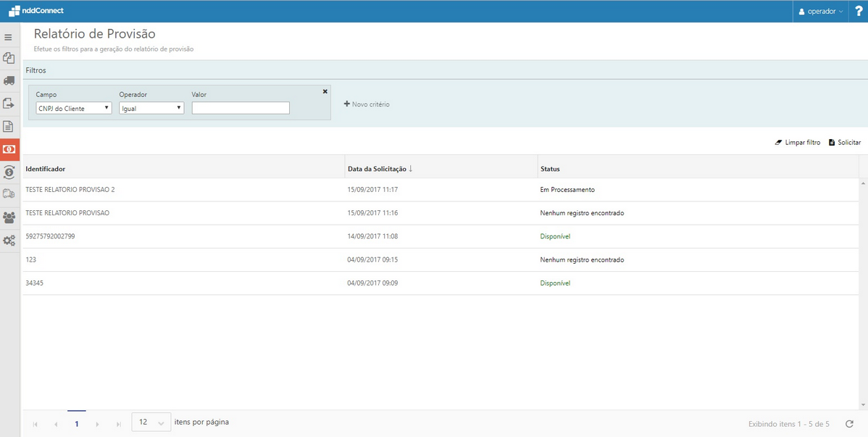
Task: Open the Campo dropdown CNPJ do Cliente
Action: (74, 108)
